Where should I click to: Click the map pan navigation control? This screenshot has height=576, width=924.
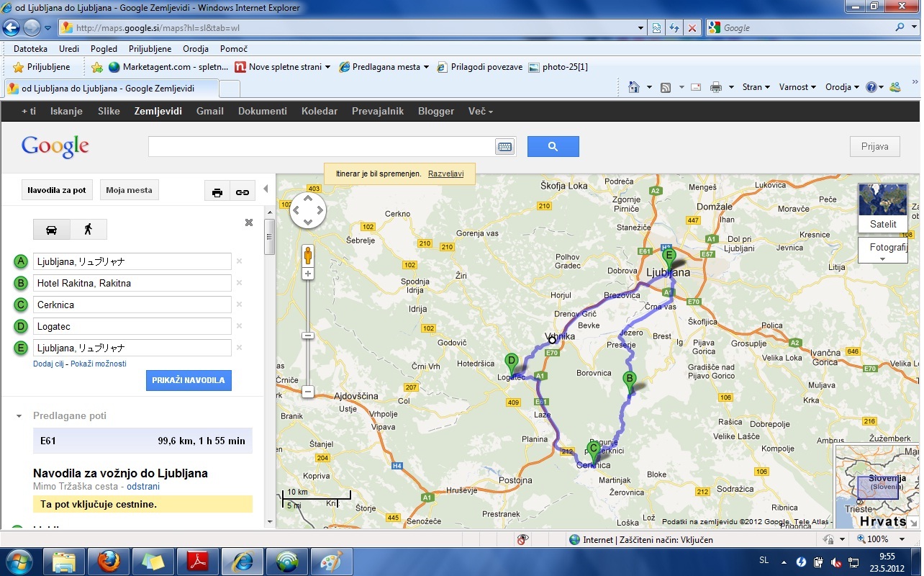pyautogui.click(x=308, y=210)
